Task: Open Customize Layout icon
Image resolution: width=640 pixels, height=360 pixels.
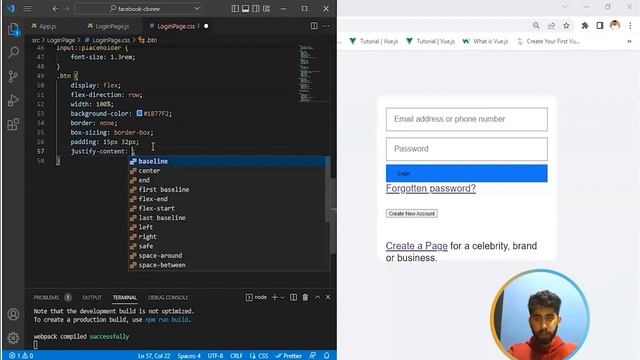Action: 267,9
